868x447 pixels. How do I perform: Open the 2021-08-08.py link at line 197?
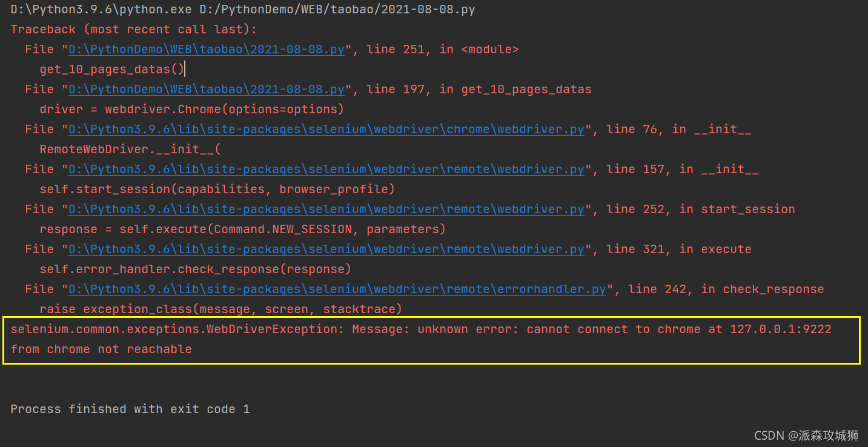[x=207, y=90]
